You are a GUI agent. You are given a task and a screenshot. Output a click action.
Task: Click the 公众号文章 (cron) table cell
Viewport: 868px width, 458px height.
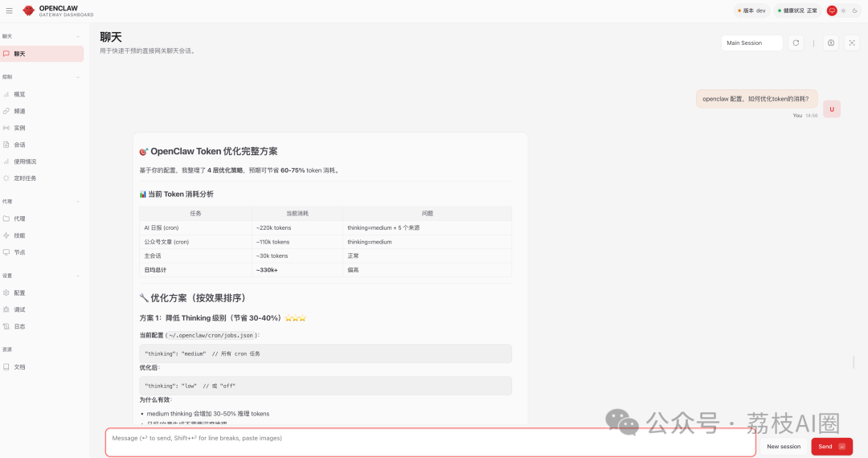(x=195, y=242)
